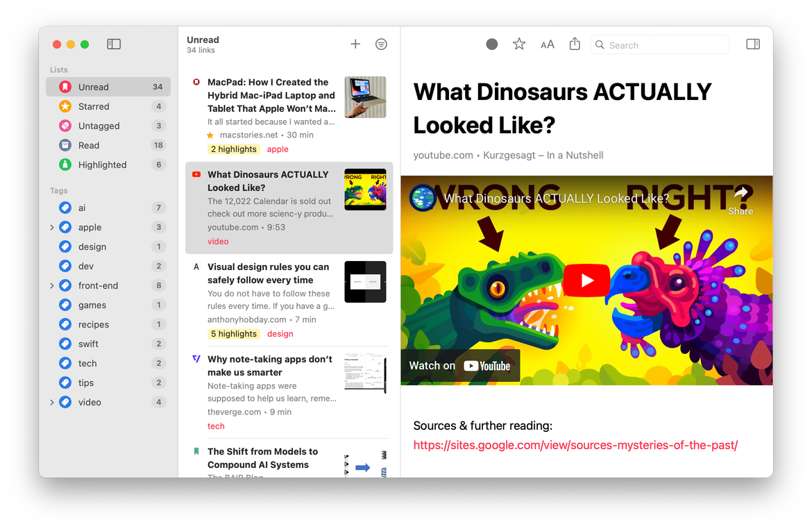Click the green Highlighted list icon

pos(65,165)
